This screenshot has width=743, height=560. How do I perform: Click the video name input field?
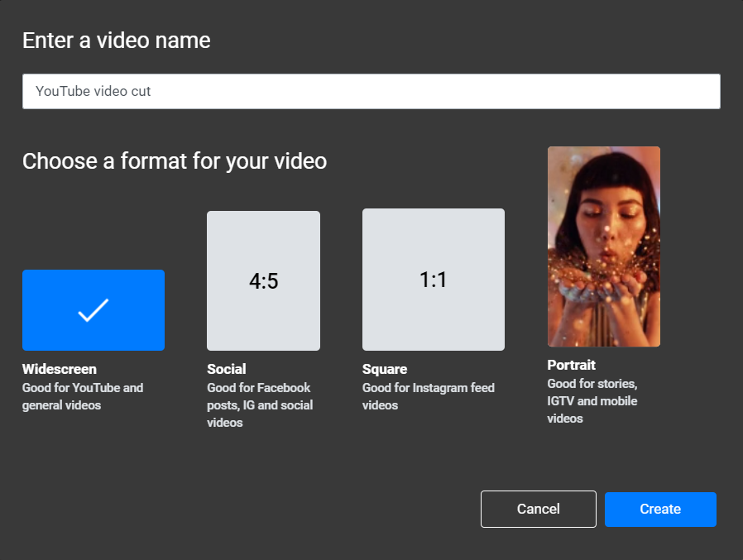click(x=371, y=92)
